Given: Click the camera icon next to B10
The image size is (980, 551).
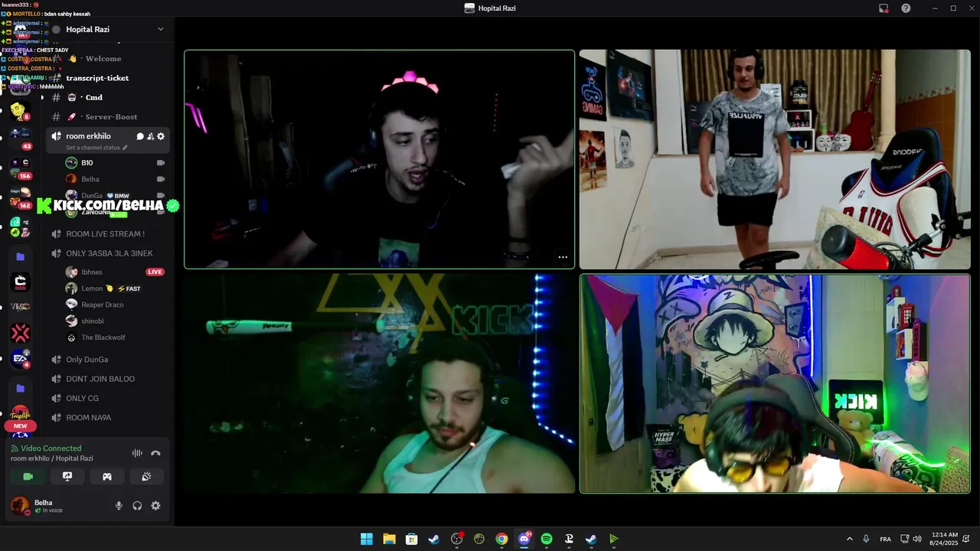Looking at the screenshot, I should click(x=161, y=163).
